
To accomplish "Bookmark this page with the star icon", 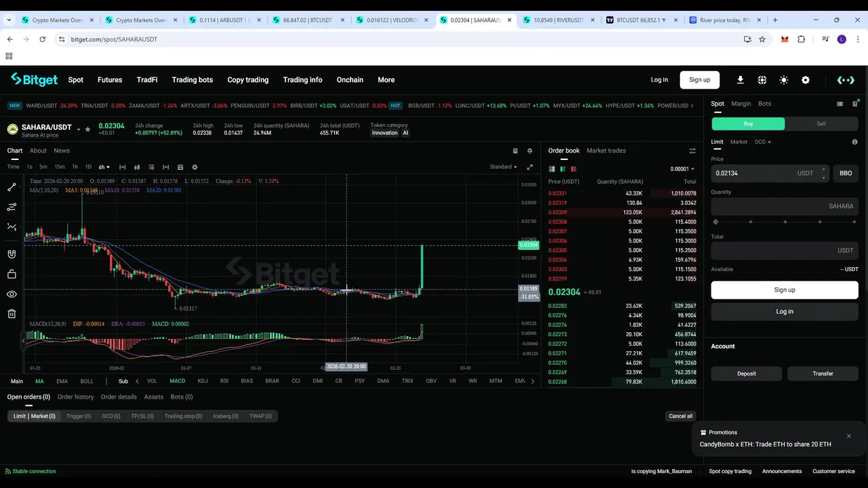I will click(762, 39).
